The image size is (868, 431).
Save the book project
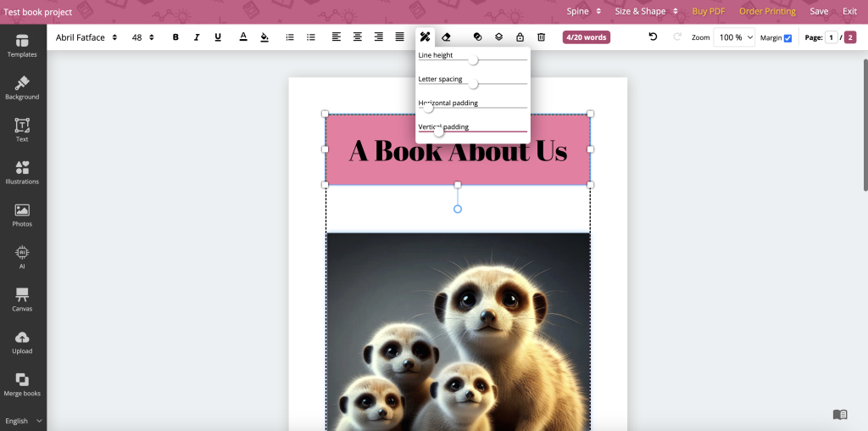(819, 11)
